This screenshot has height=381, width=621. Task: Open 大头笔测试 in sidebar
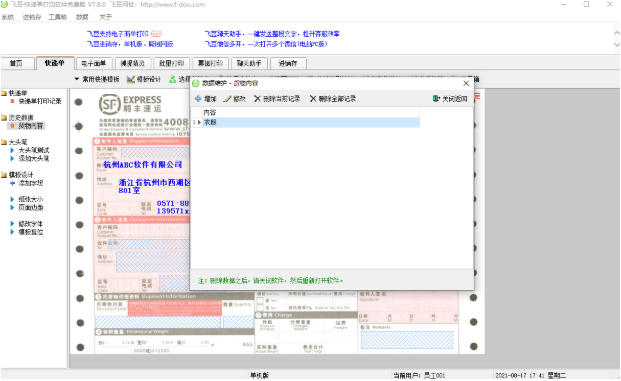34,150
